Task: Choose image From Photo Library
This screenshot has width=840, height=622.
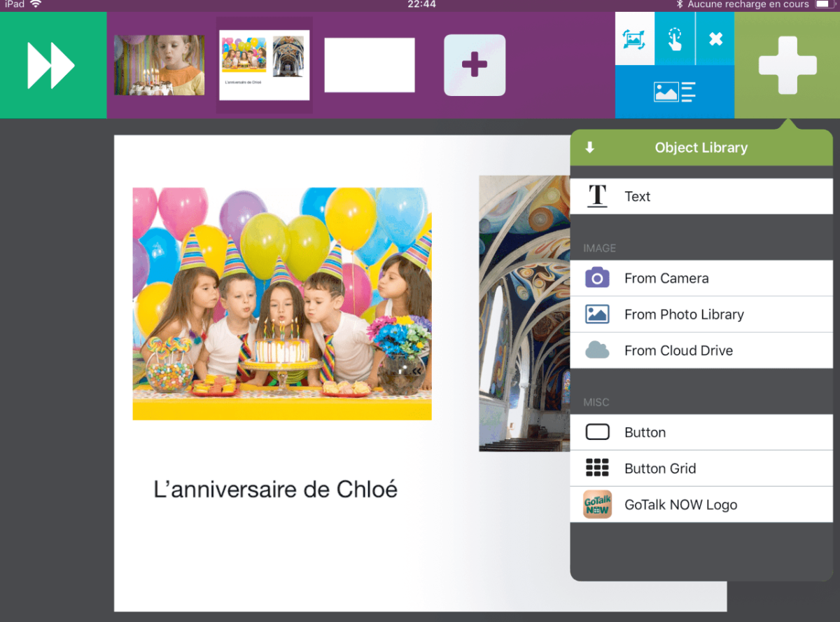Action: click(701, 315)
